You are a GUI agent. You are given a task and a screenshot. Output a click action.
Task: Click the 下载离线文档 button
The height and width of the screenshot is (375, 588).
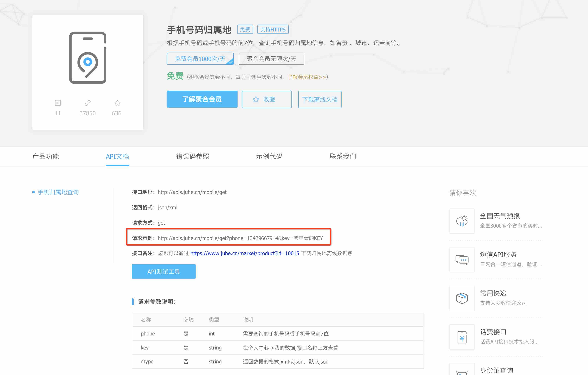coord(320,99)
